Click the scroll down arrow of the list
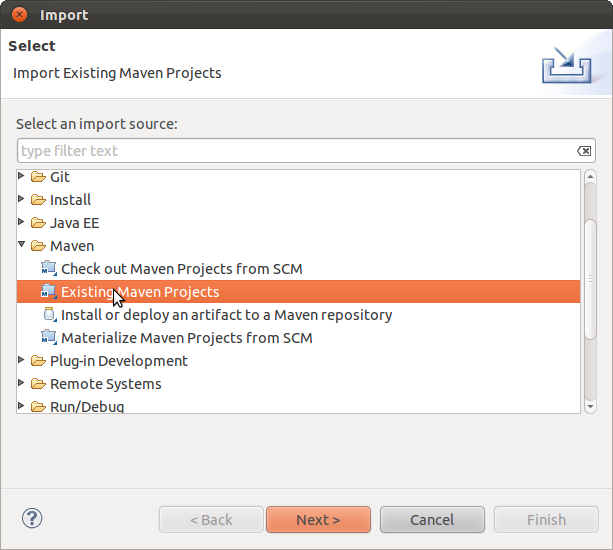 (x=590, y=406)
